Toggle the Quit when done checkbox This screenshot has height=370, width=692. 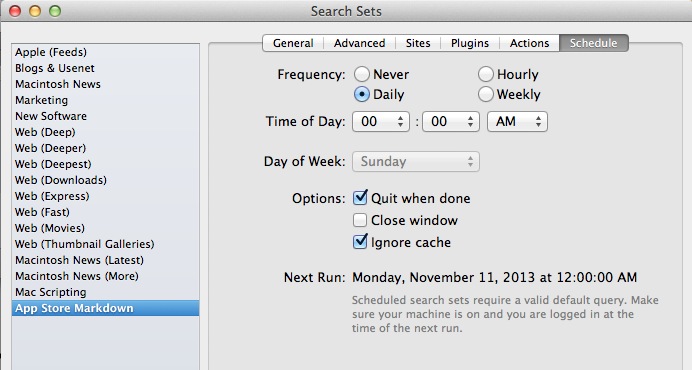(360, 197)
